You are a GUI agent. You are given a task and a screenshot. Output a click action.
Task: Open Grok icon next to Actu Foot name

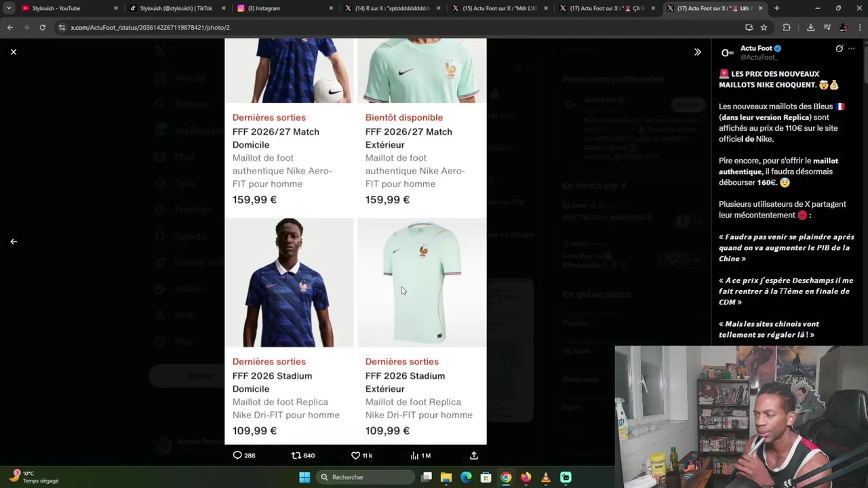(839, 49)
